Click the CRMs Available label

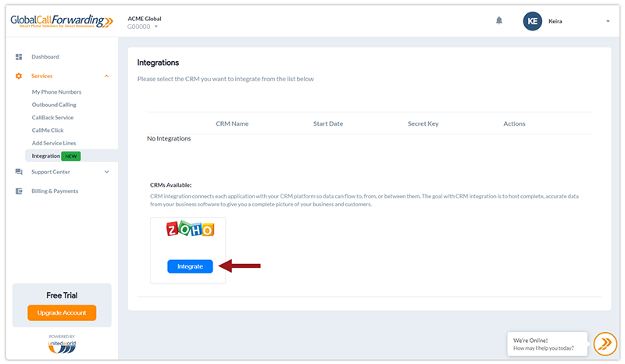coord(170,185)
